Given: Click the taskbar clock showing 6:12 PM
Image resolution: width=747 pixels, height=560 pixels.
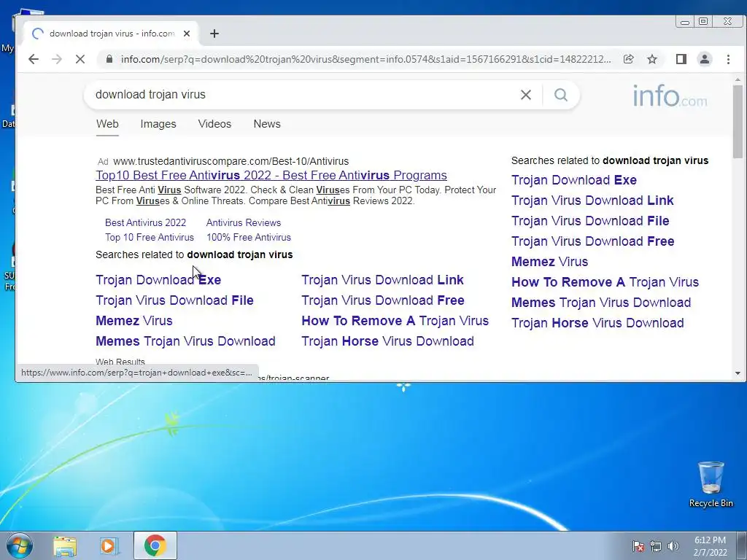Looking at the screenshot, I should (x=710, y=546).
